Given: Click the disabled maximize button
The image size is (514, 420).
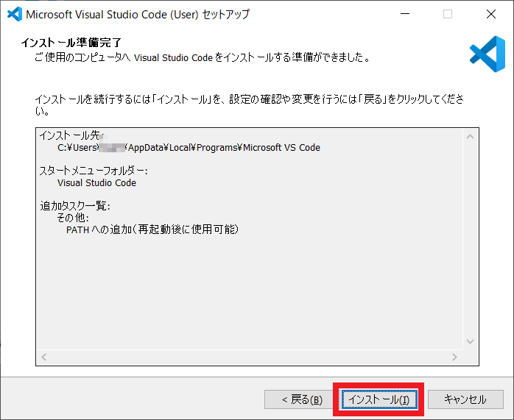Looking at the screenshot, I should 448,14.
